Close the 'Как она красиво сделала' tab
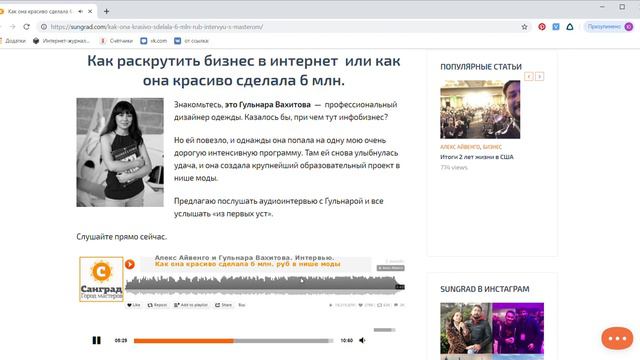 point(90,11)
